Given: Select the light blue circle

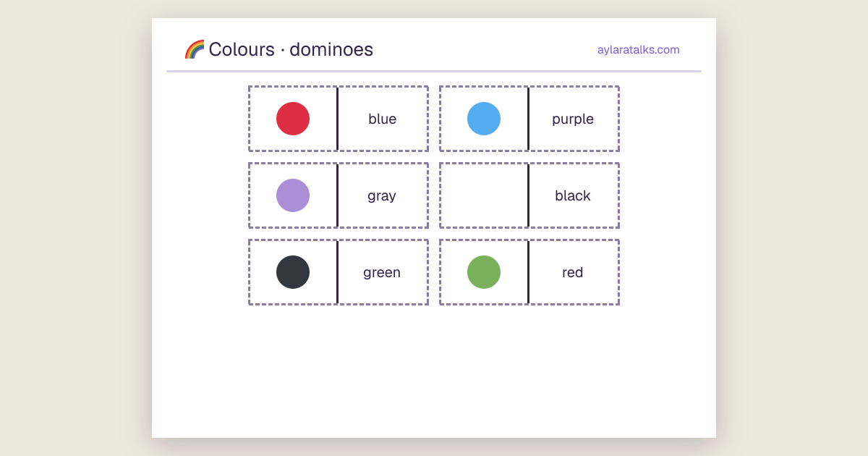Looking at the screenshot, I should [484, 119].
